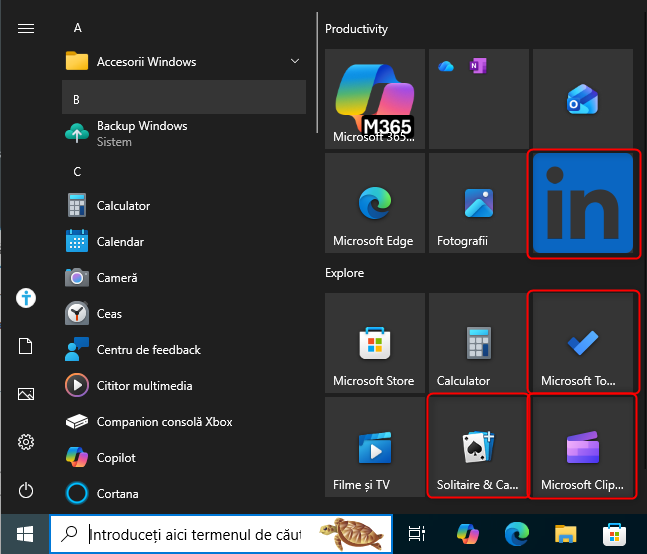Select the letter C header
The image size is (647, 554).
(77, 172)
